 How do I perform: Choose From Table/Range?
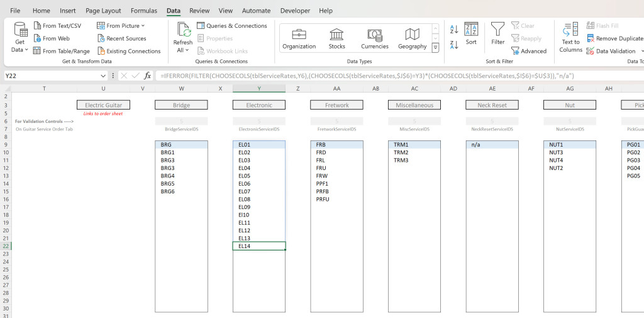coord(61,51)
